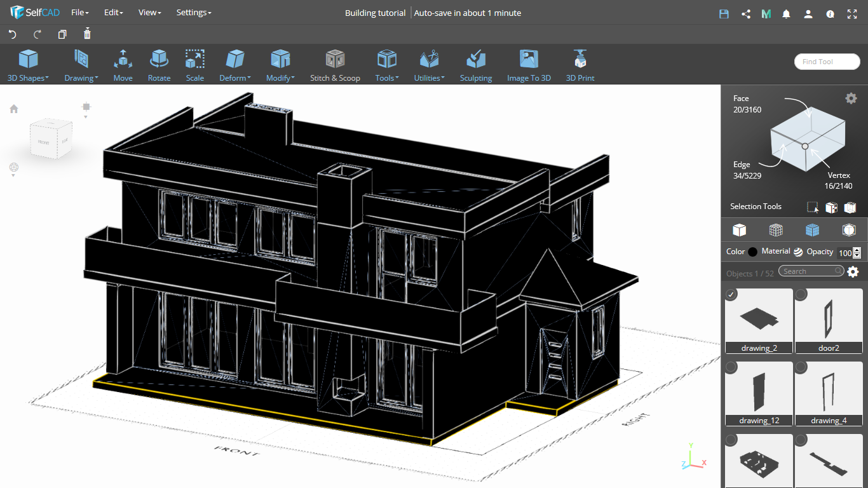Decrease opacity with the down stepper
868x488 pixels.
857,255
